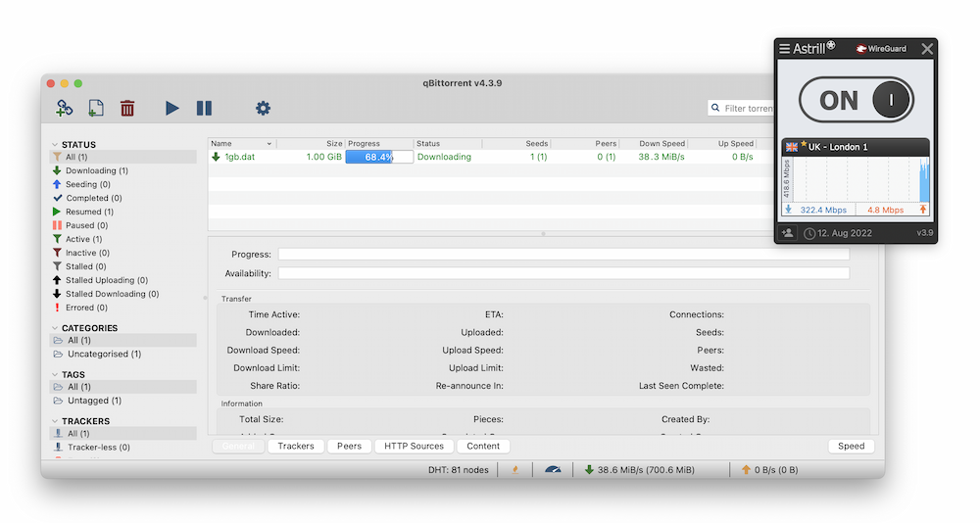Toggle the Astrill VPN ON switch

tap(857, 100)
